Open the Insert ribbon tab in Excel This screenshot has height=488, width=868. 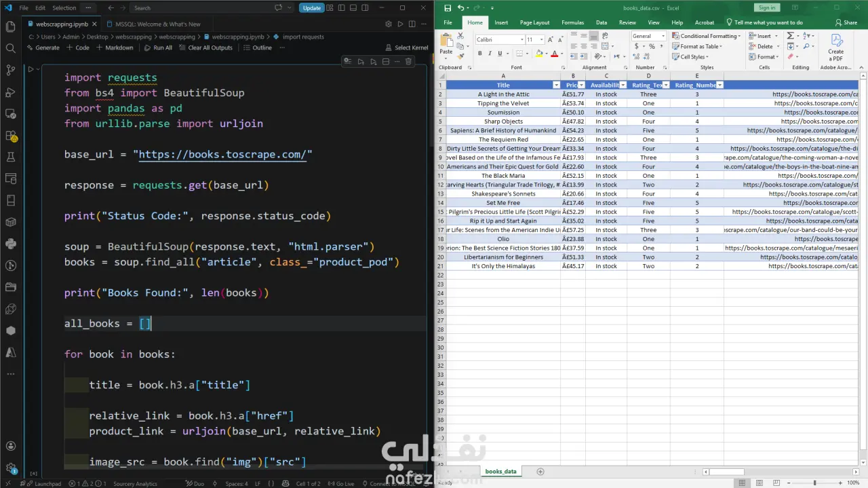501,22
